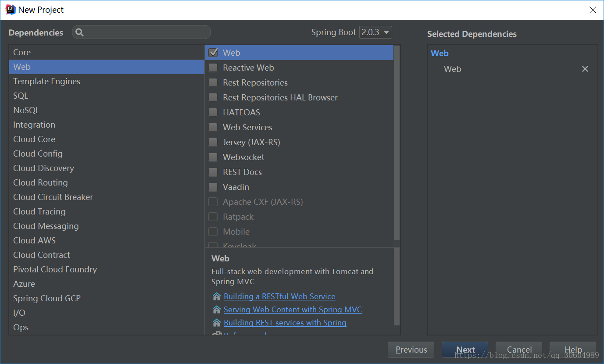This screenshot has width=604, height=364.
Task: Click the Help button
Action: tap(573, 350)
